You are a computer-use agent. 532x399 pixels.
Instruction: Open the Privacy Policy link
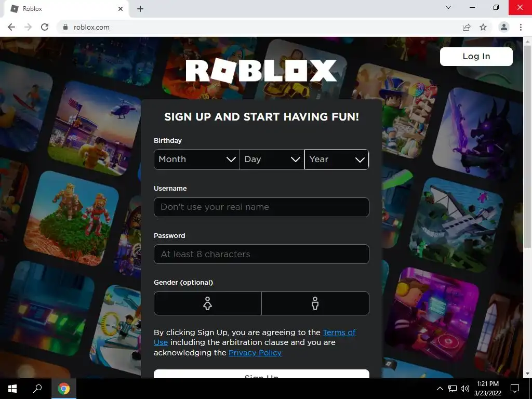(255, 353)
